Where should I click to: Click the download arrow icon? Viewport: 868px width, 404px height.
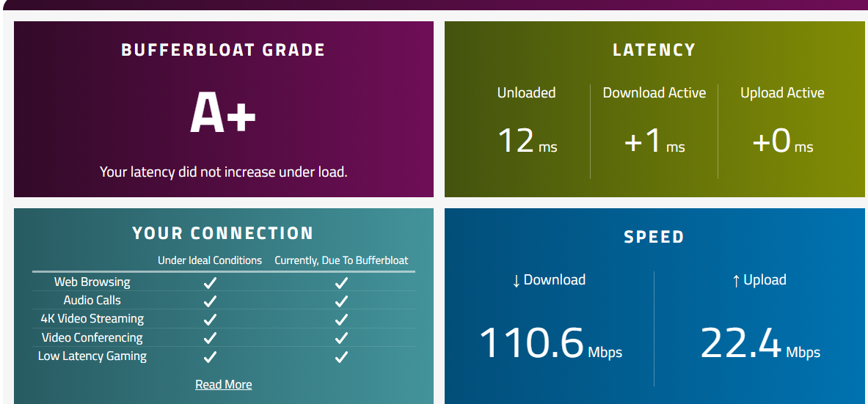tap(516, 280)
